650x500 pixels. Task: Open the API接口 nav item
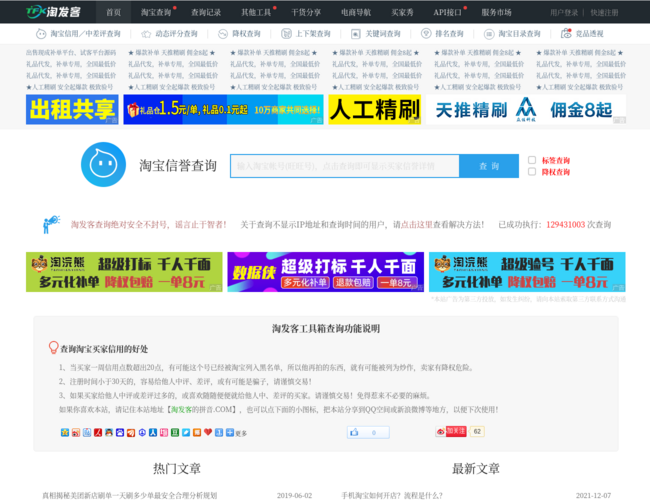(447, 12)
